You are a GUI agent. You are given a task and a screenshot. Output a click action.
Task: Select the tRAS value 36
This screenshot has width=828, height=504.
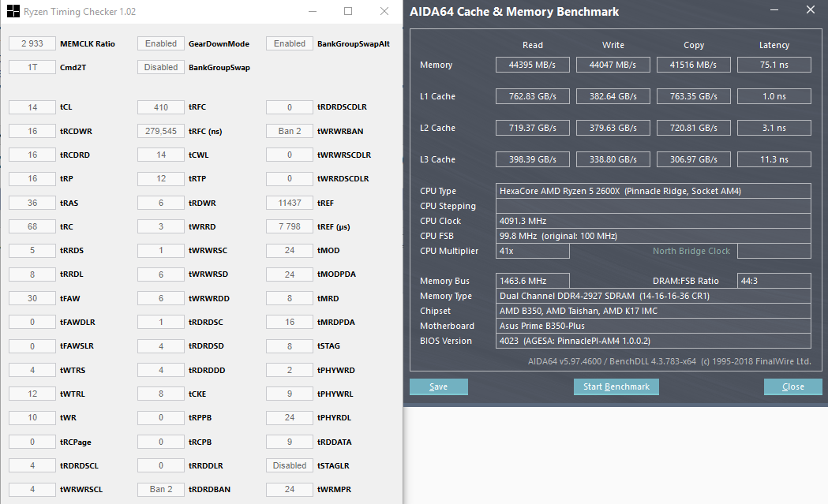coord(32,203)
